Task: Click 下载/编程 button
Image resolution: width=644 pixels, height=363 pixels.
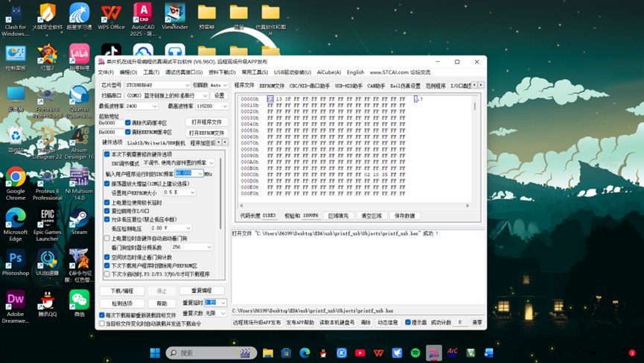Action: pos(122,291)
